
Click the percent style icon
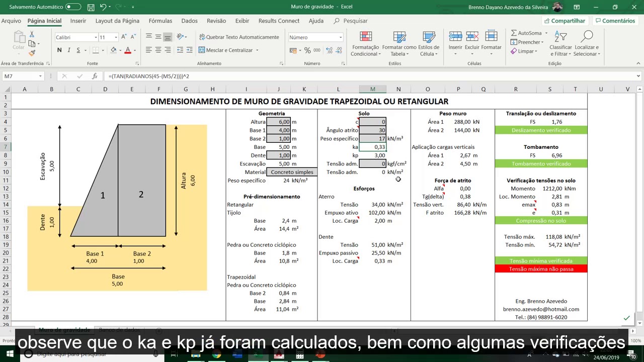coord(307,50)
